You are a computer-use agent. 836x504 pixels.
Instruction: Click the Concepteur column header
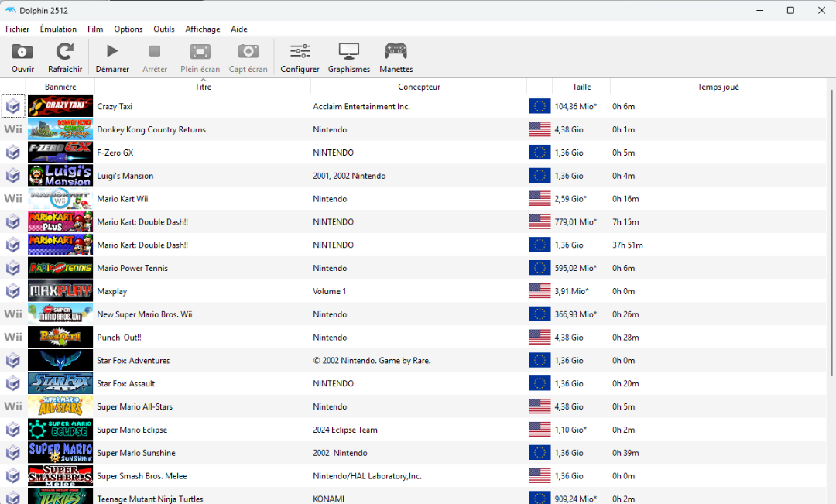419,87
